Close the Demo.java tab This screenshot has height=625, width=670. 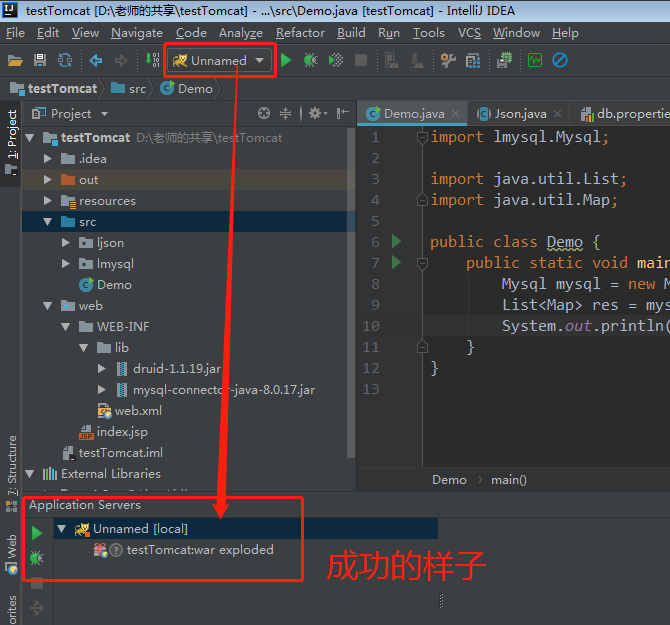coord(455,114)
